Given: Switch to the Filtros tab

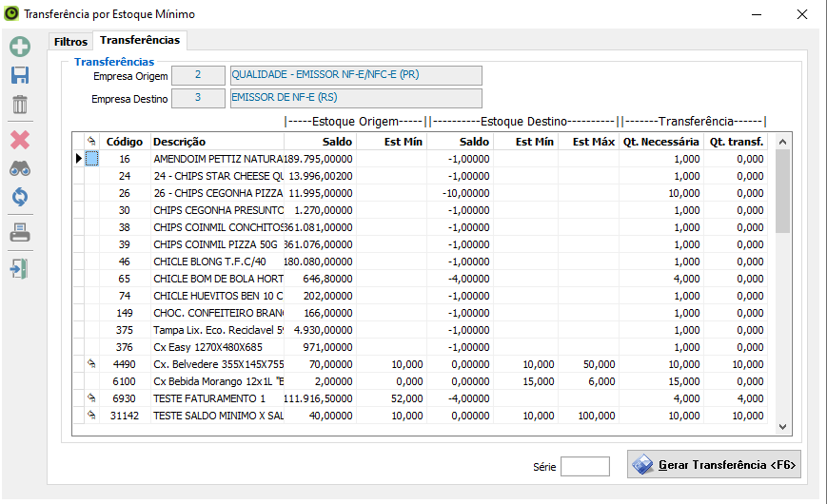Looking at the screenshot, I should pyautogui.click(x=71, y=42).
